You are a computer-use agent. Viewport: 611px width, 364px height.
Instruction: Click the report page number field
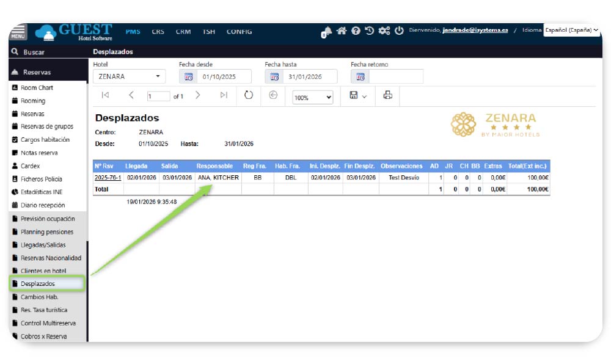[x=158, y=96]
